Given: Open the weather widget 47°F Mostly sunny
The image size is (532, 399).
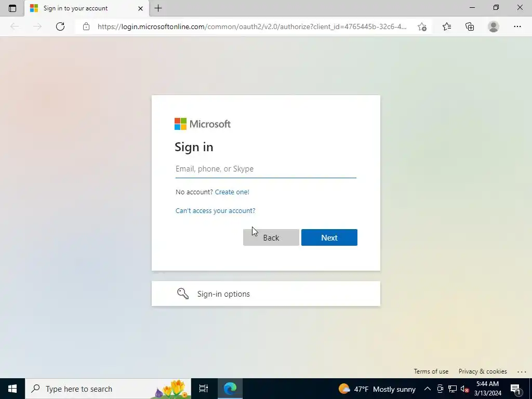Looking at the screenshot, I should (x=377, y=389).
